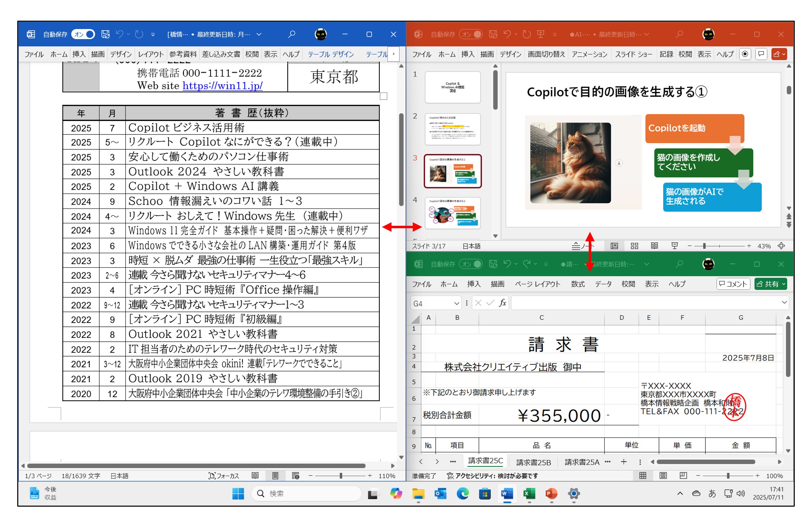This screenshot has height=527, width=812.
Task: Expand the Excel Name Box dropdown
Action: (x=457, y=304)
